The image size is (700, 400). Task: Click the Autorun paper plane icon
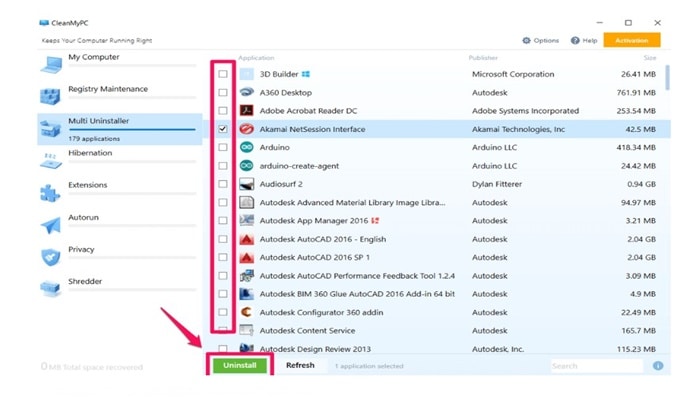pyautogui.click(x=50, y=225)
